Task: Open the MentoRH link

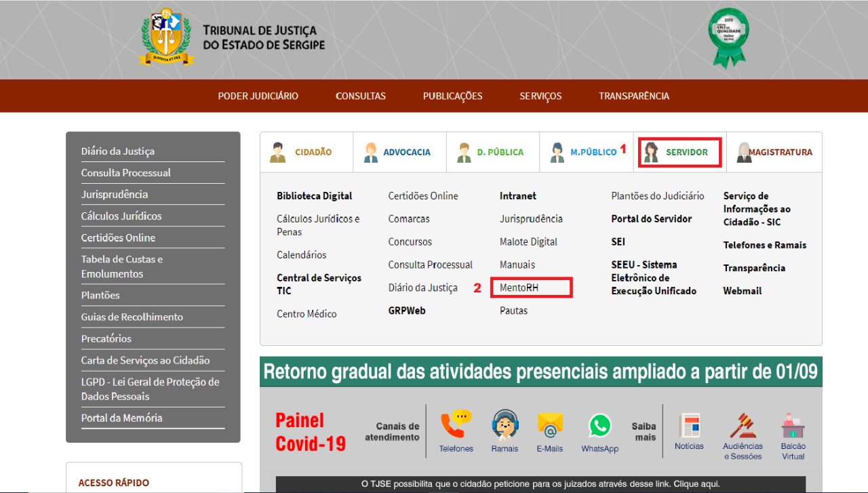Action: 519,288
